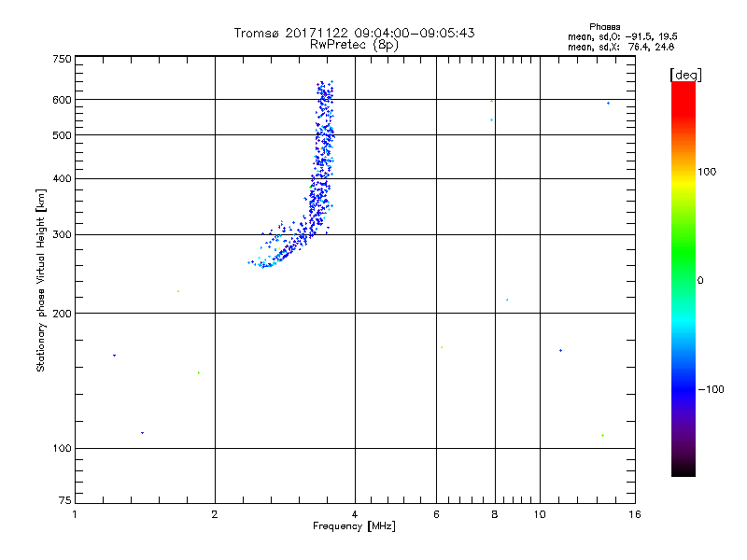
Task: Click the x-axis label '8'
Action: (495, 514)
